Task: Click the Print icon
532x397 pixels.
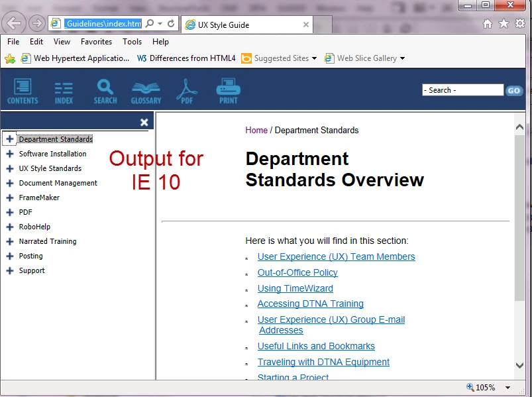Action: click(229, 91)
